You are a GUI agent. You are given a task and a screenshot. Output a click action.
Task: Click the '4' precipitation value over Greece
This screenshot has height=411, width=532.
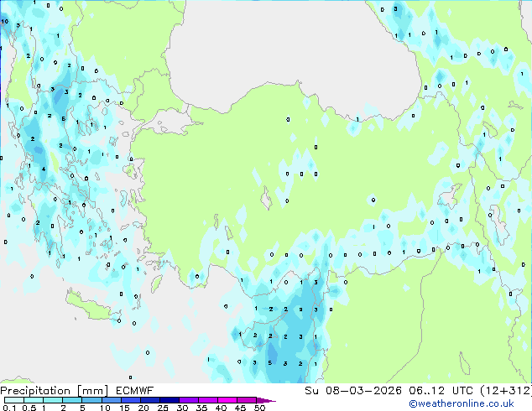click(x=44, y=169)
